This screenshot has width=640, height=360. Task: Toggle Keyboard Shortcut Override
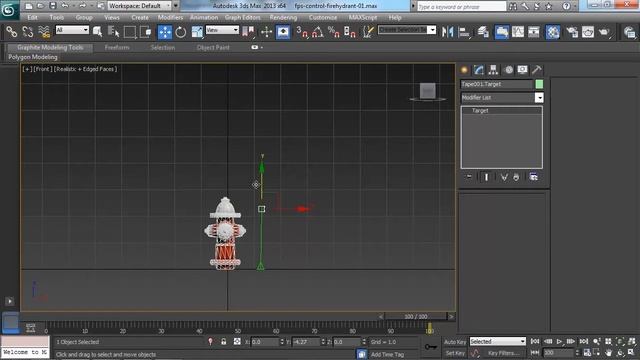coord(283,31)
